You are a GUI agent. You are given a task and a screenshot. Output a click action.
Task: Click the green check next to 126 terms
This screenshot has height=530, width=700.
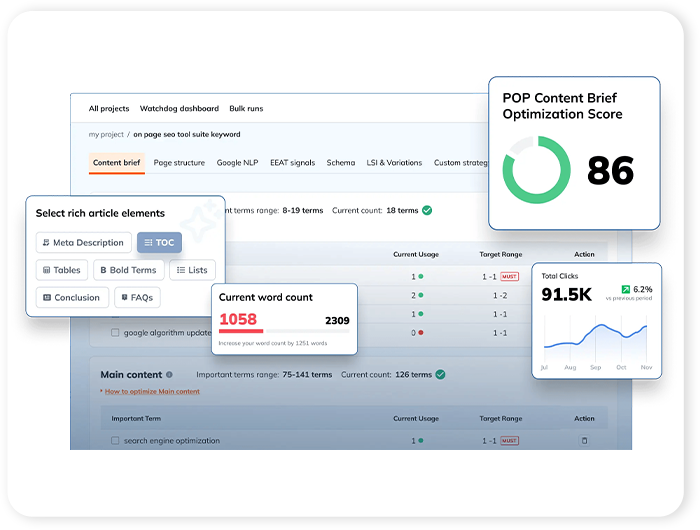[440, 375]
